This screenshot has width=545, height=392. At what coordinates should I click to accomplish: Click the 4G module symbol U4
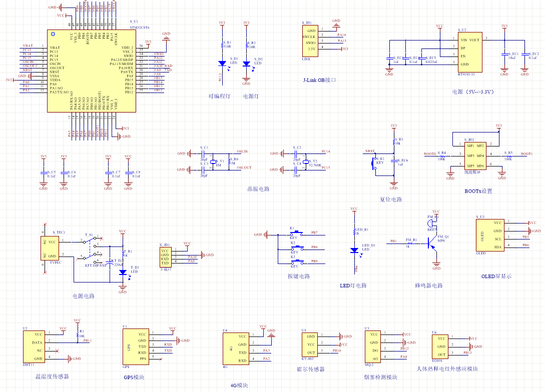[x=236, y=348]
